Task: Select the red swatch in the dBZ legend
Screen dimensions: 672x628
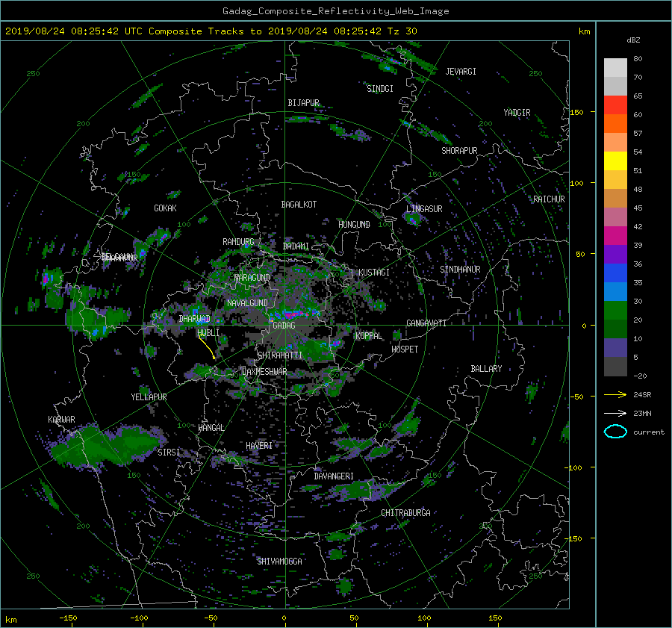Action: 615,105
